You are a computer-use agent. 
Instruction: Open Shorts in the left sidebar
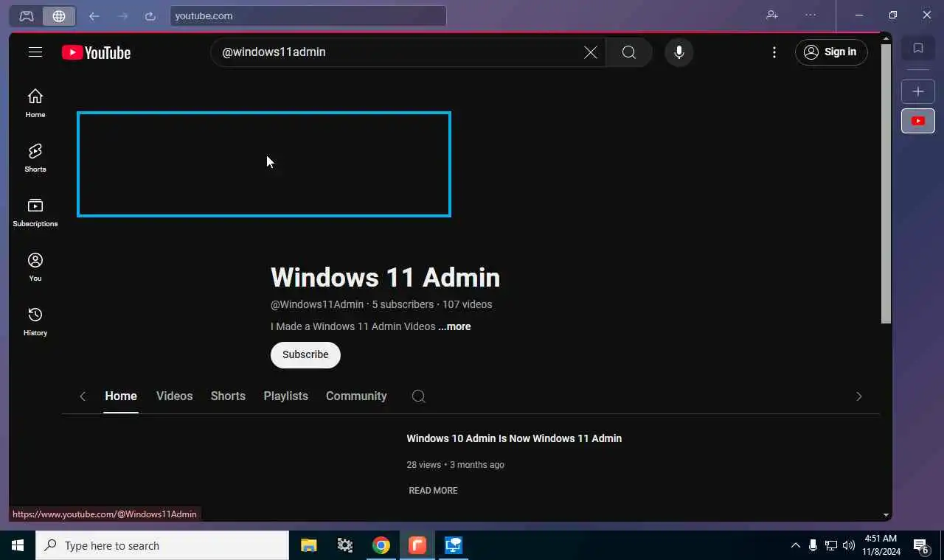[x=35, y=158]
